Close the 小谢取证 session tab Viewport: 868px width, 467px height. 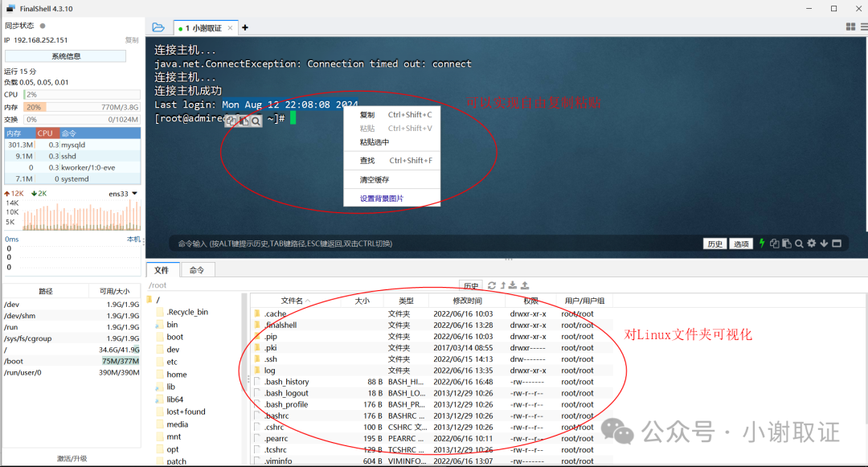231,27
